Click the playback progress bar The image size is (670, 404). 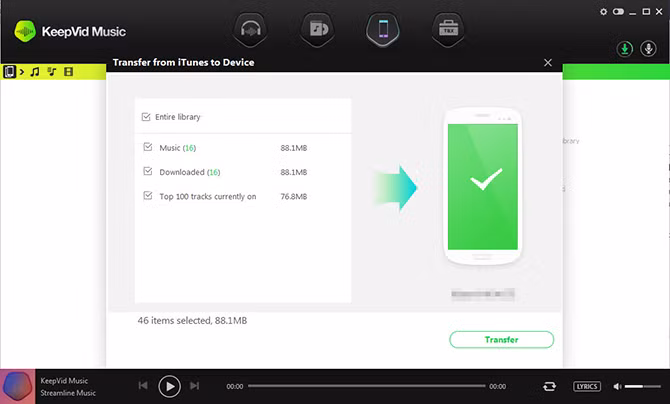366,386
